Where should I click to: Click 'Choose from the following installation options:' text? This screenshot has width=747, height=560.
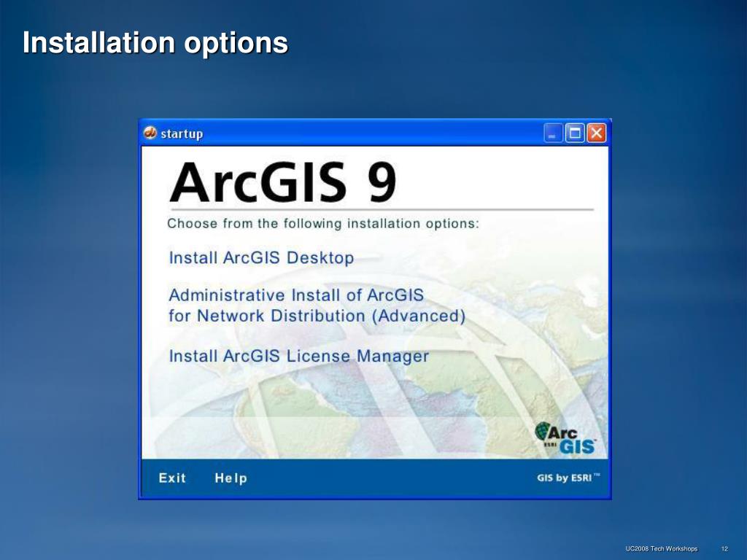[323, 223]
